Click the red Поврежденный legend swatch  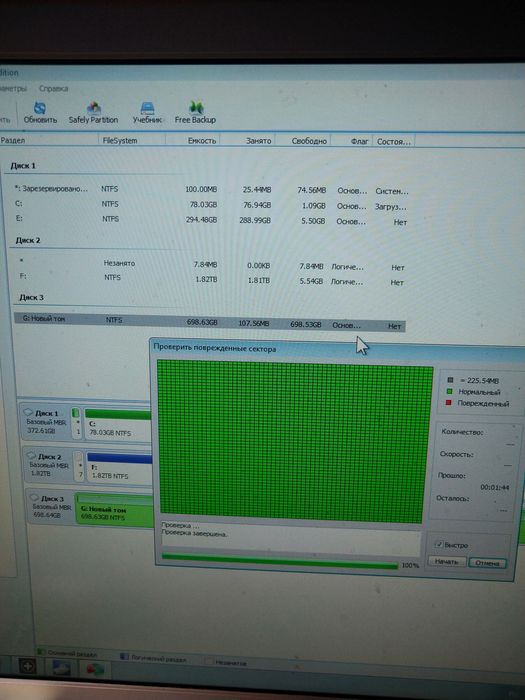(449, 403)
